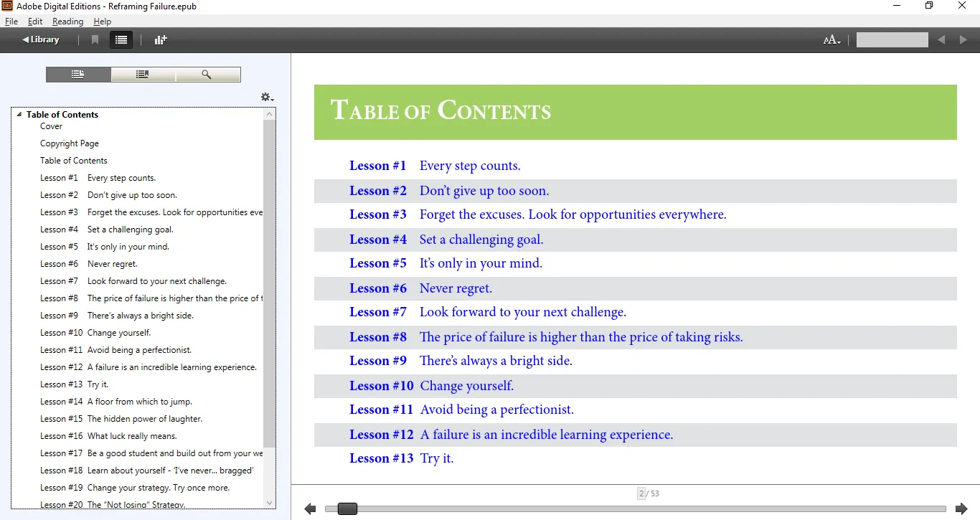Select Lesson #5 in sidebar tree
The height and width of the screenshot is (520, 980).
click(x=105, y=247)
